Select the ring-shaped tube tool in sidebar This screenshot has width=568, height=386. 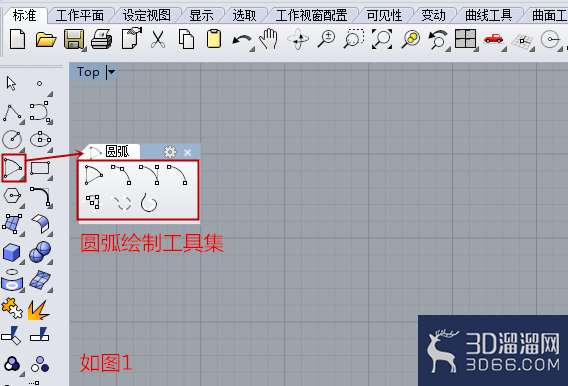coord(12,280)
